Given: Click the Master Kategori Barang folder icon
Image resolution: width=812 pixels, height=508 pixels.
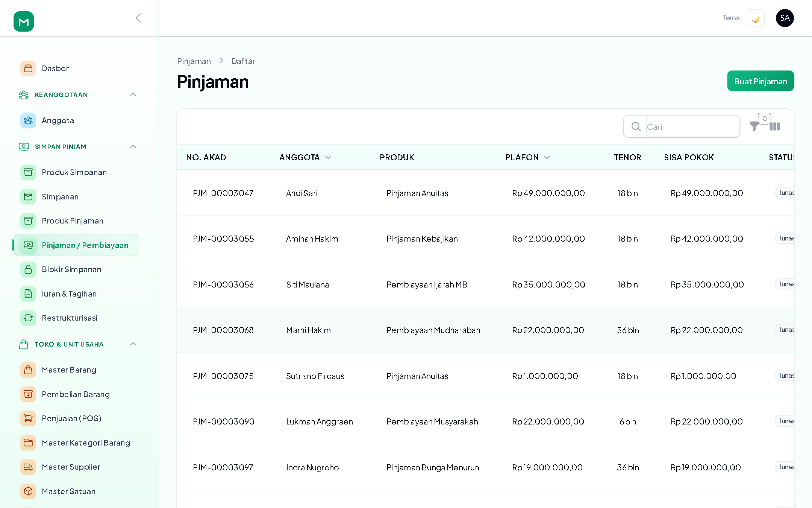Looking at the screenshot, I should click(28, 443).
